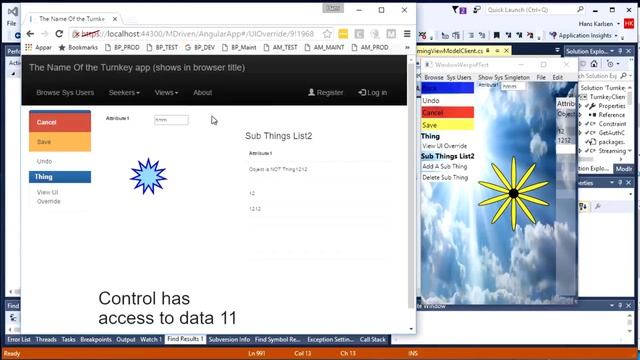Open the BP_PROD bookmark

(122, 47)
